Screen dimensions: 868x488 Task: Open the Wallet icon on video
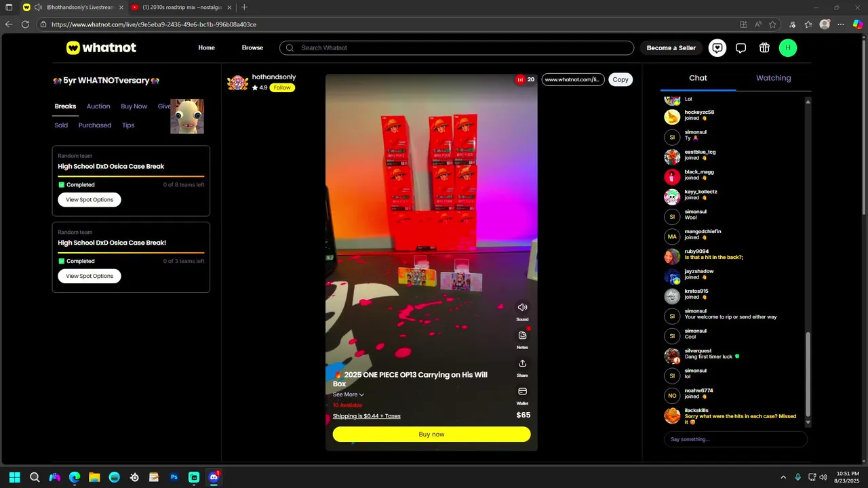point(522,391)
